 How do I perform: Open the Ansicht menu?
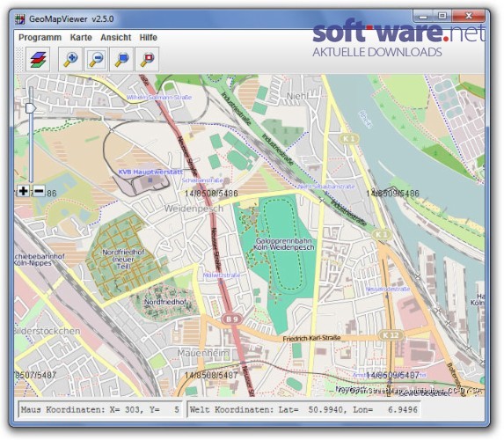116,37
